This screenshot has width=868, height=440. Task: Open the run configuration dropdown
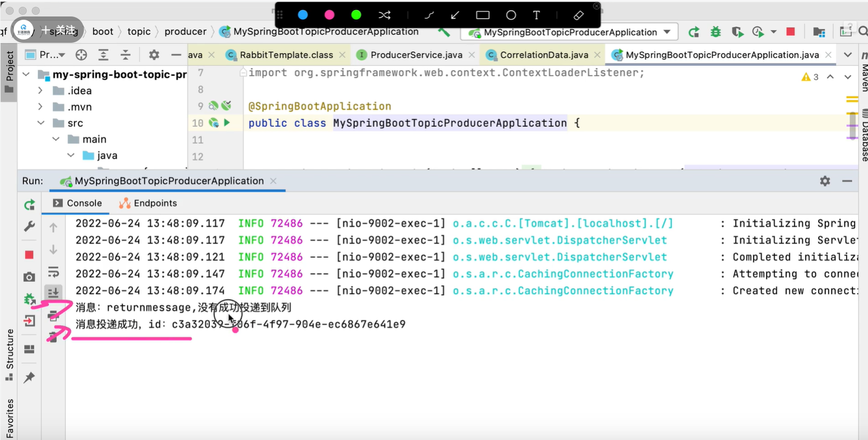(569, 32)
